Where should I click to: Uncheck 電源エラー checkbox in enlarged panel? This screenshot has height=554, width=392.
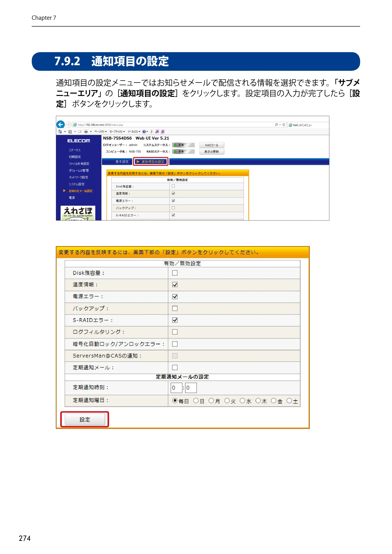coord(175,296)
